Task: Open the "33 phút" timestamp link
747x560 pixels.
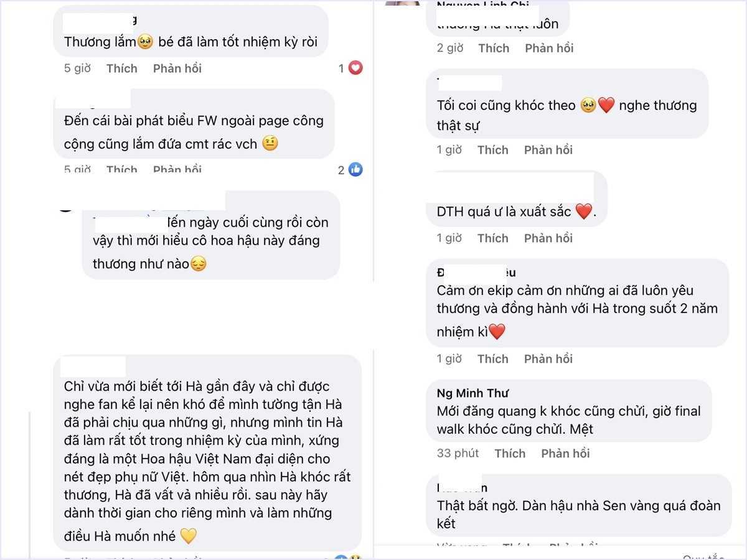Action: (x=458, y=454)
